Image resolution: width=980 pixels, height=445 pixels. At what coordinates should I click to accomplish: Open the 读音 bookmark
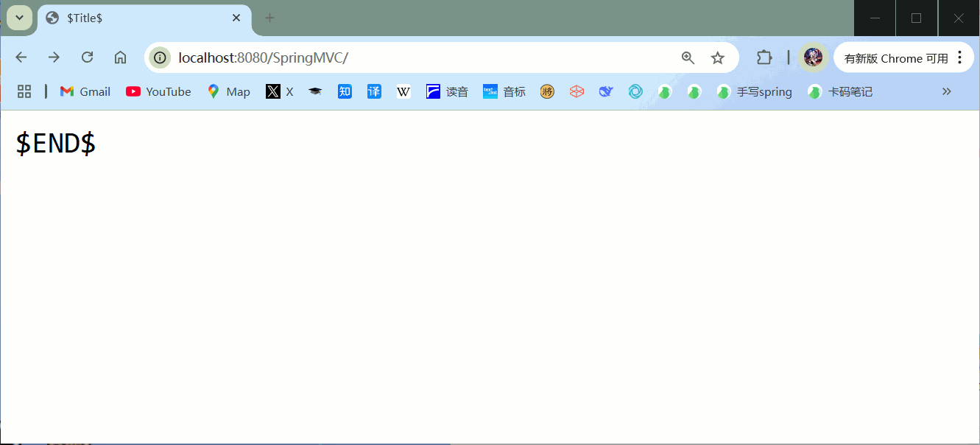(x=447, y=91)
